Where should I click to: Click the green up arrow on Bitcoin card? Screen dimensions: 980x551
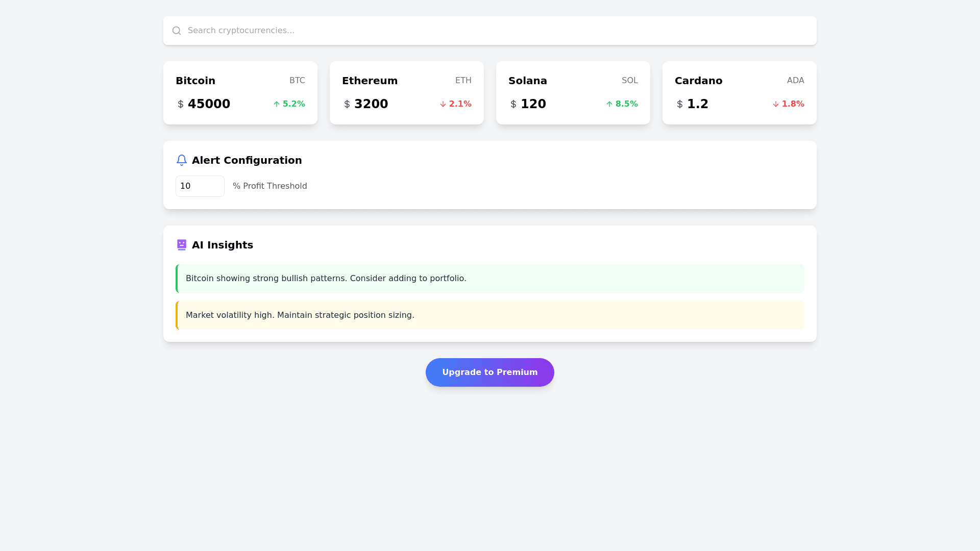(x=277, y=104)
